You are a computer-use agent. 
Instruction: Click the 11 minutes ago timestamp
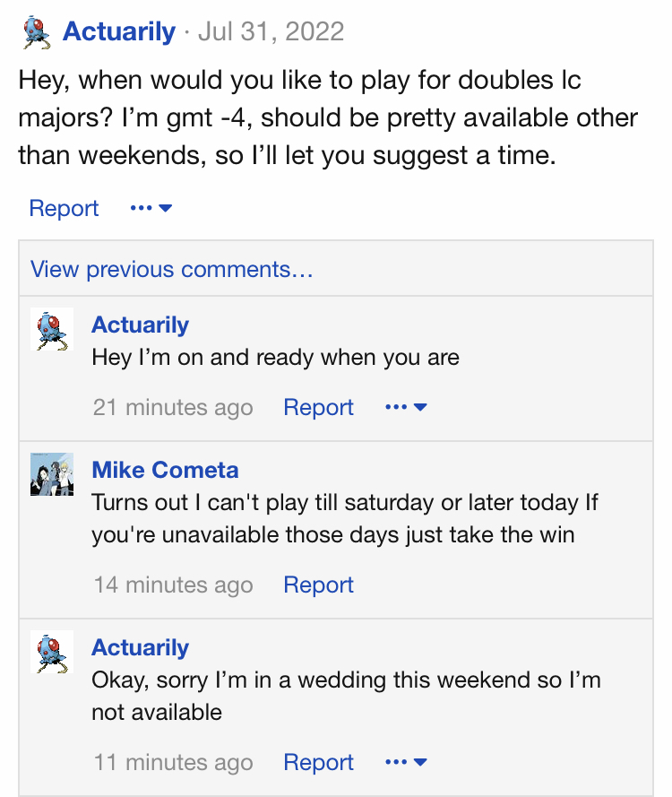pyautogui.click(x=173, y=762)
